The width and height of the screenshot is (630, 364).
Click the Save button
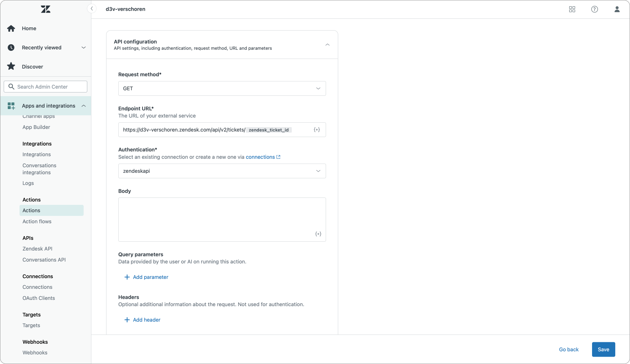603,349
